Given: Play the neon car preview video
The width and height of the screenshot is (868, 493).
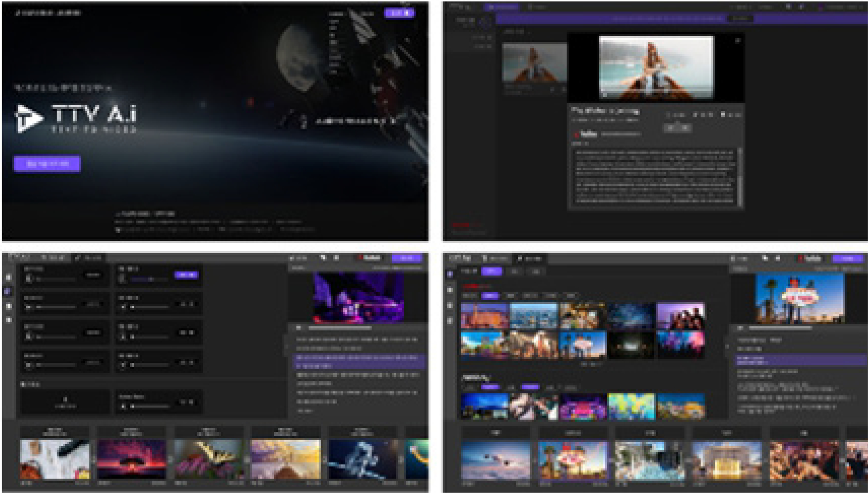Looking at the screenshot, I should (x=299, y=328).
